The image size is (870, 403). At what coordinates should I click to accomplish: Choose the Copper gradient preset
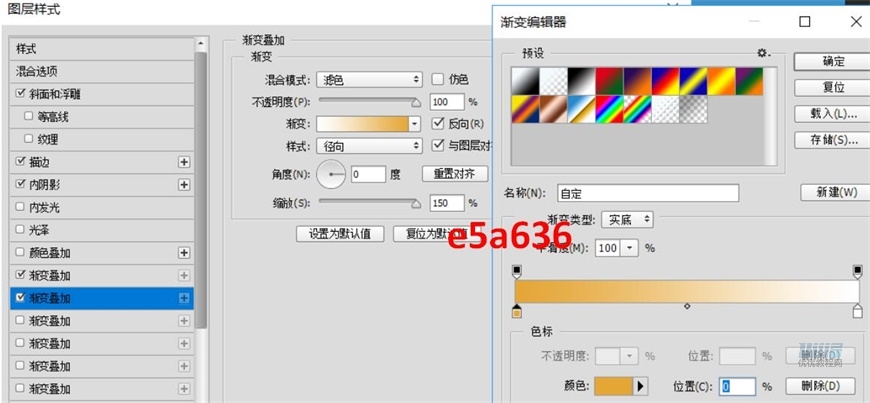tap(553, 109)
